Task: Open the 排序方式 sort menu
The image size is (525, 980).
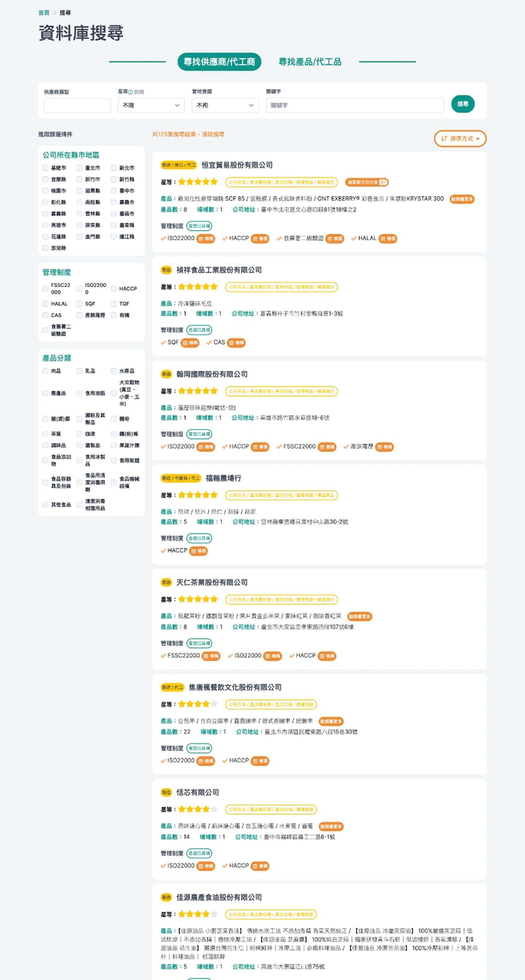Action: 460,139
